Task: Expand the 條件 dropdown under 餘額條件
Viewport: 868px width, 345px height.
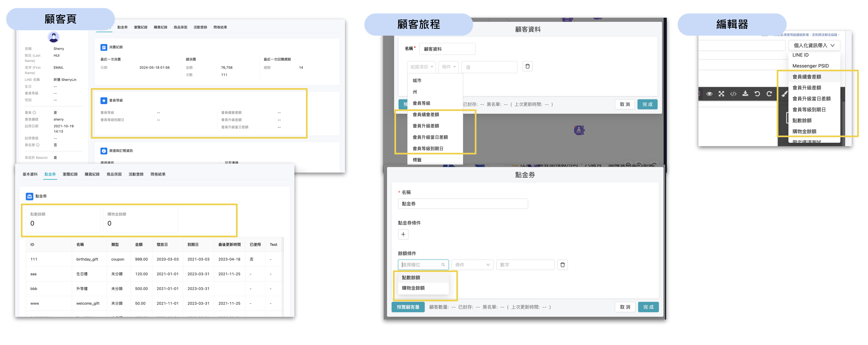Action: pos(472,265)
